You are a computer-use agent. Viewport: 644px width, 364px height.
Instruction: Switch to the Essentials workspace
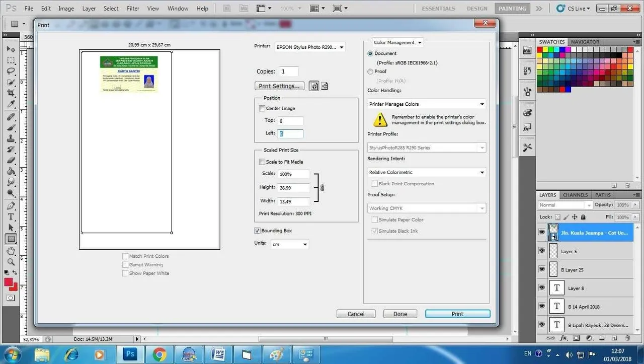[438, 9]
